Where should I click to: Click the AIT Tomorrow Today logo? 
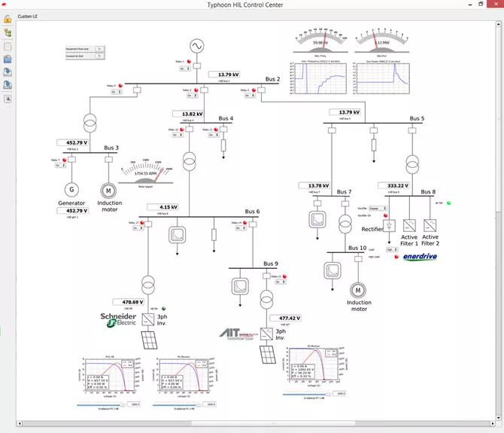pyautogui.click(x=238, y=334)
